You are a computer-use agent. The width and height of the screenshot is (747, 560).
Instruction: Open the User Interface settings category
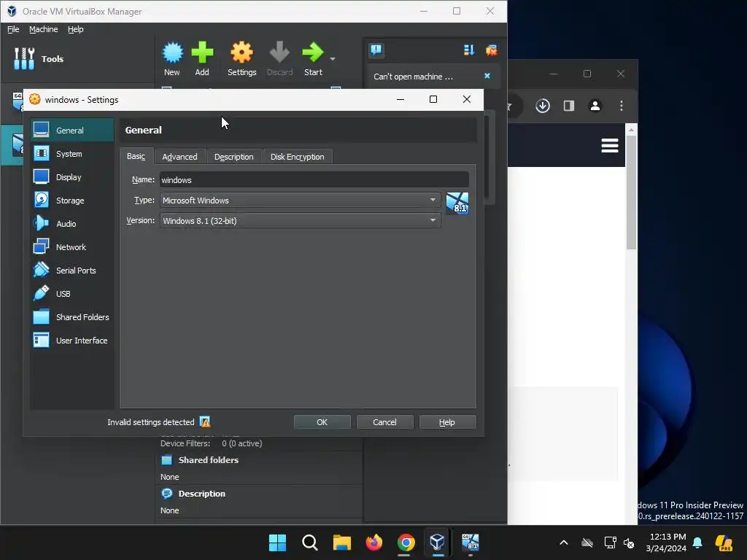(x=72, y=340)
